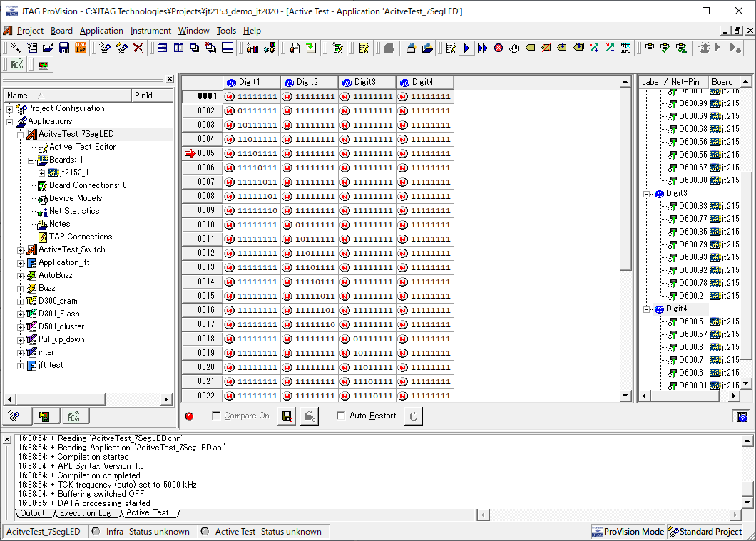Click the output log scroll up arrow
This screenshot has width=756, height=541.
pyautogui.click(x=747, y=440)
